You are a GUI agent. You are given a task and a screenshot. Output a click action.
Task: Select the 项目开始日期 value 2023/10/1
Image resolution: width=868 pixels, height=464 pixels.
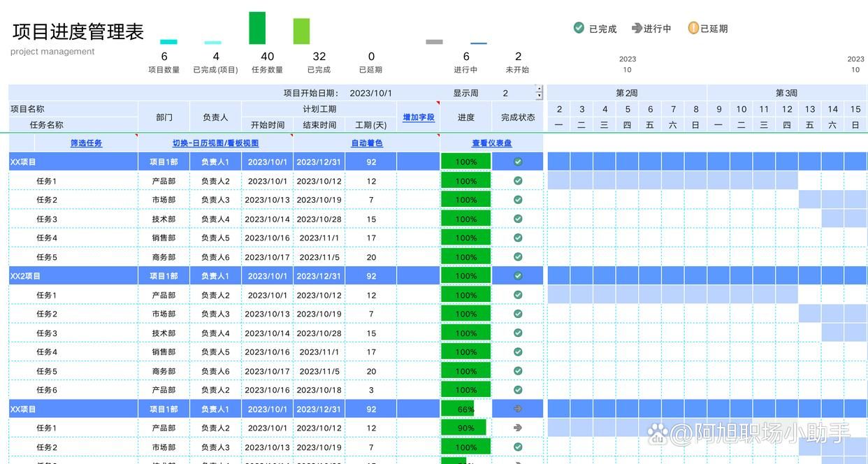371,93
